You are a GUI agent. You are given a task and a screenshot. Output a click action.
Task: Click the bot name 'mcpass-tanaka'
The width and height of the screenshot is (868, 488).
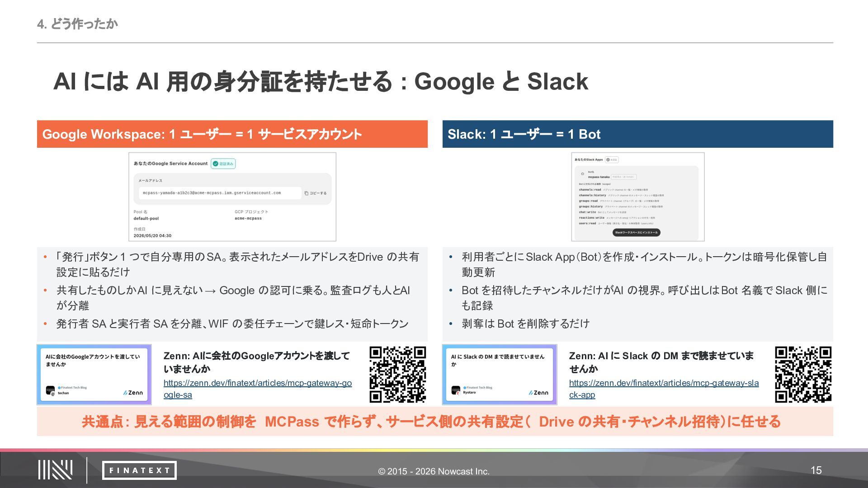599,177
